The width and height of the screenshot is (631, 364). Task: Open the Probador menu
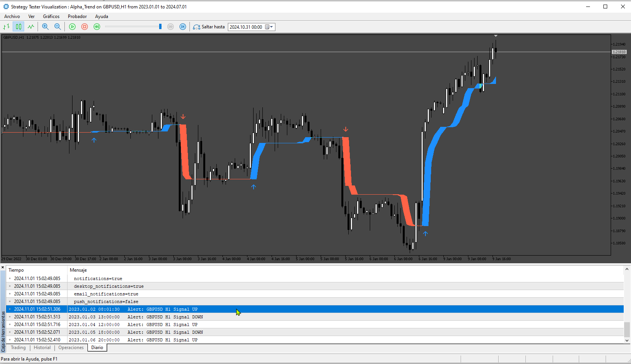[x=77, y=16]
